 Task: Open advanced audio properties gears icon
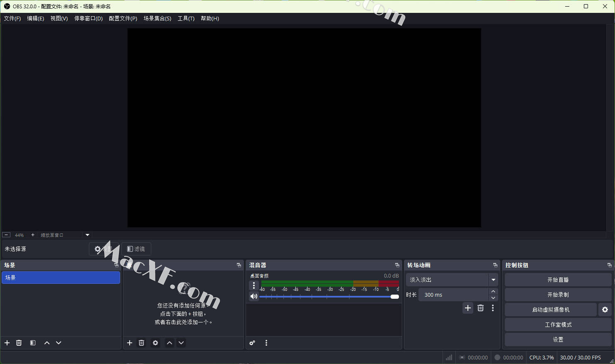(x=252, y=343)
